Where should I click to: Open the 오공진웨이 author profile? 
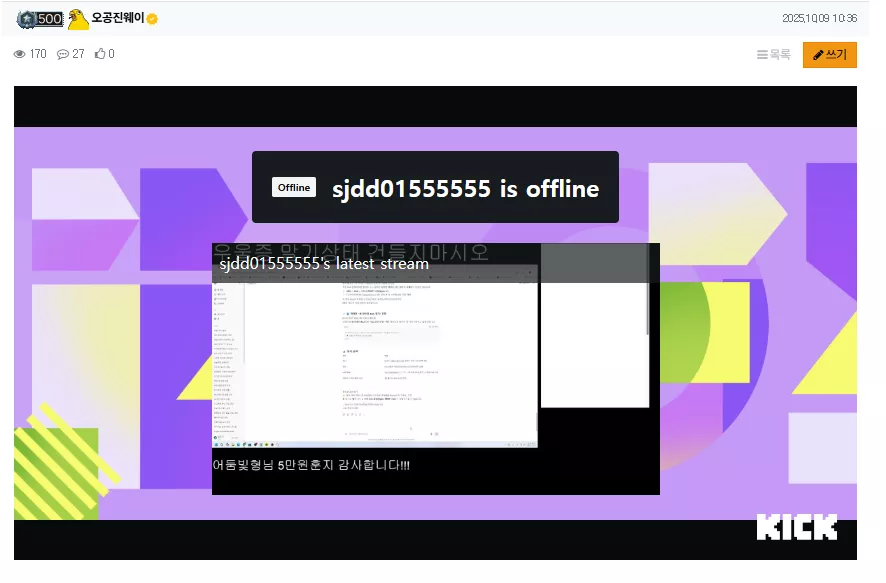click(118, 18)
